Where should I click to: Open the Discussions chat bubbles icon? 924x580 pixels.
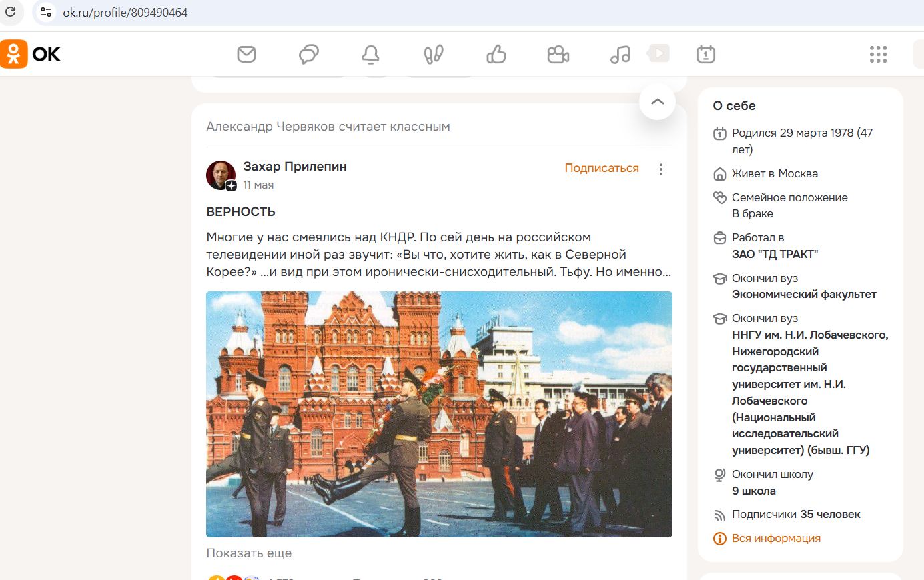[x=308, y=54]
